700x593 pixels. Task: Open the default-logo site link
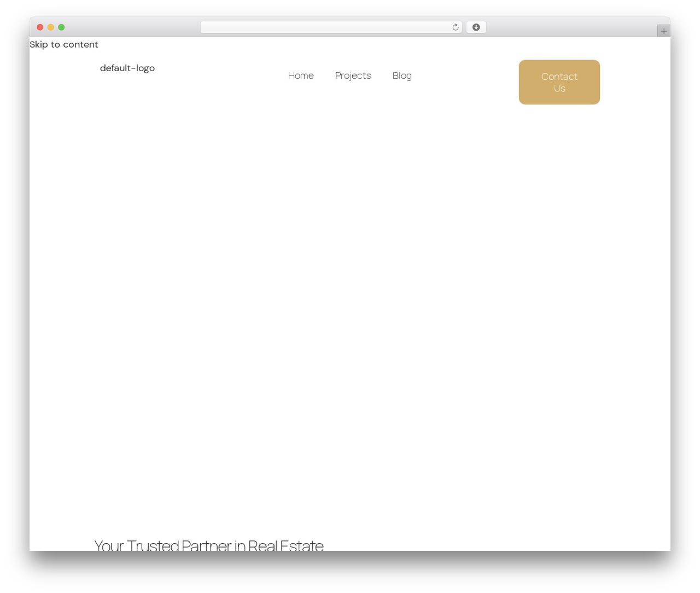(127, 68)
